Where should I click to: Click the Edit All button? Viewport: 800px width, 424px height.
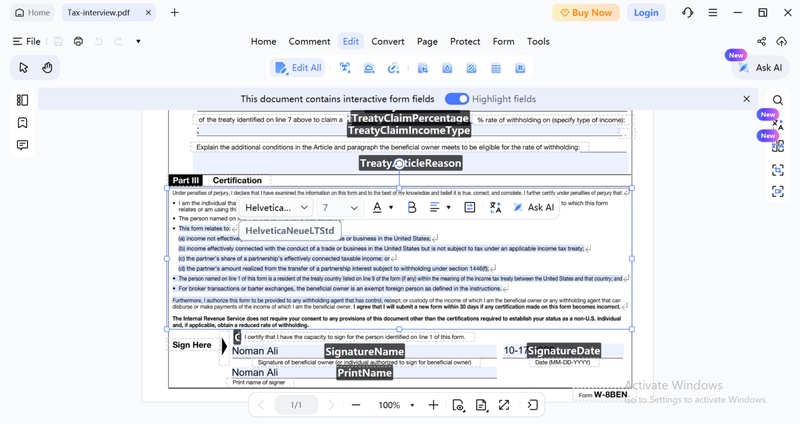coord(298,68)
